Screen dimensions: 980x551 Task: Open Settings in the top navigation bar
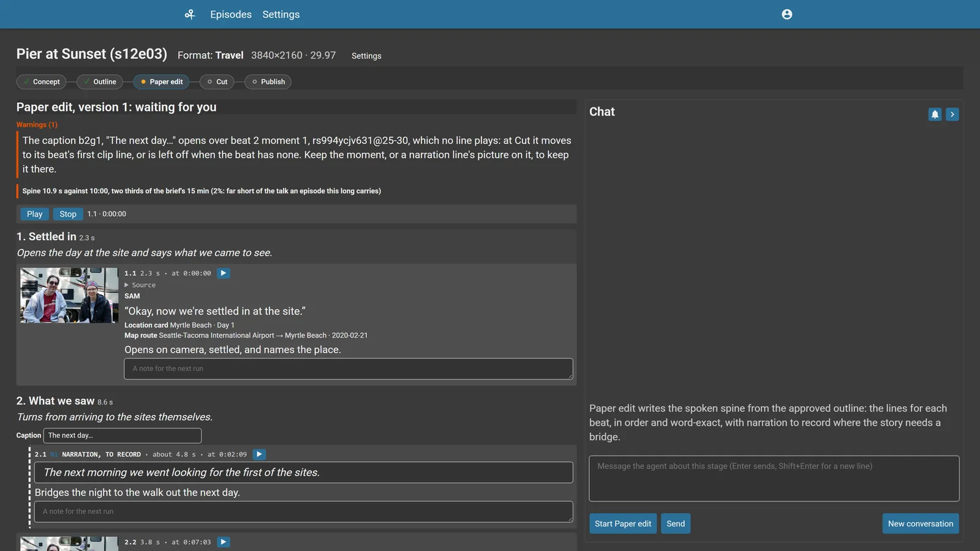281,14
